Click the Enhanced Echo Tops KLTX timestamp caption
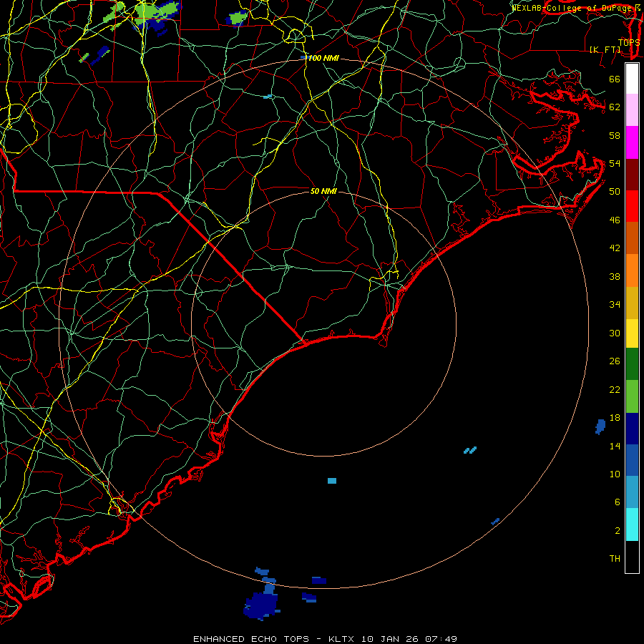 325,639
